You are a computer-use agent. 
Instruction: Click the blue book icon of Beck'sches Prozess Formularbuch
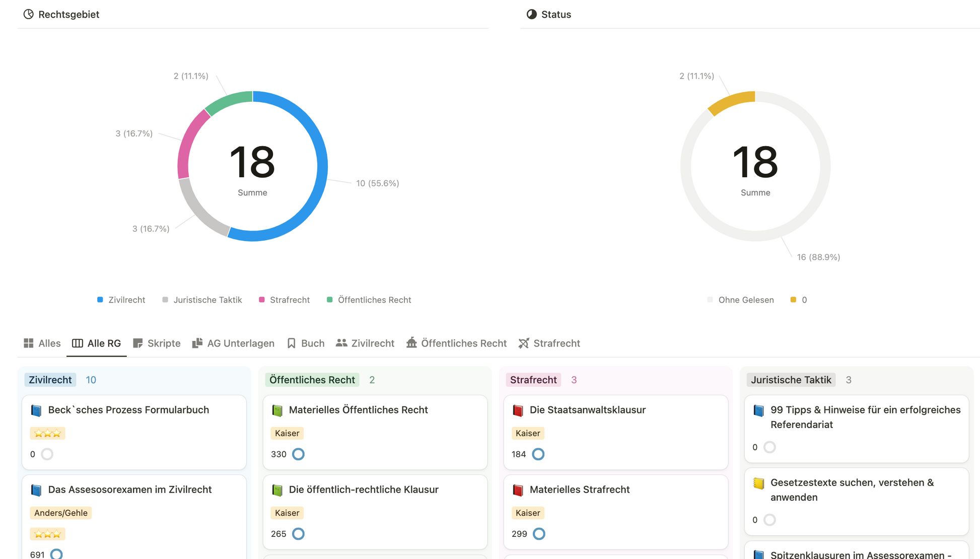(36, 410)
